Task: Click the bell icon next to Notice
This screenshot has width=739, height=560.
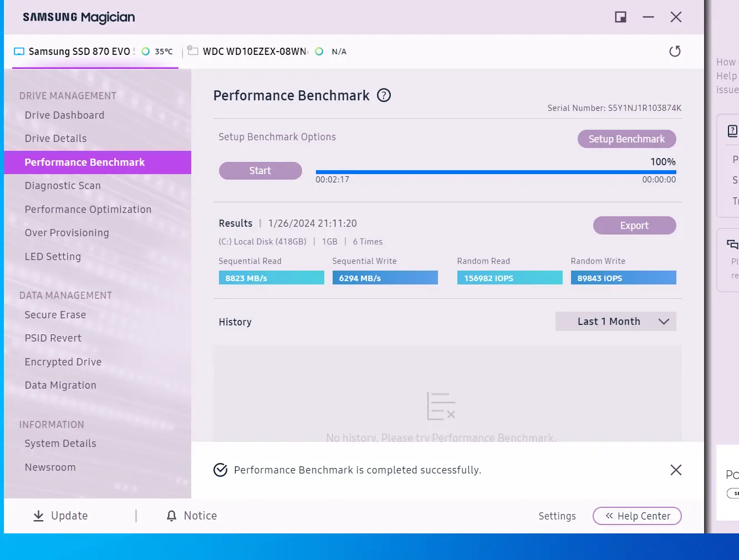Action: (172, 516)
